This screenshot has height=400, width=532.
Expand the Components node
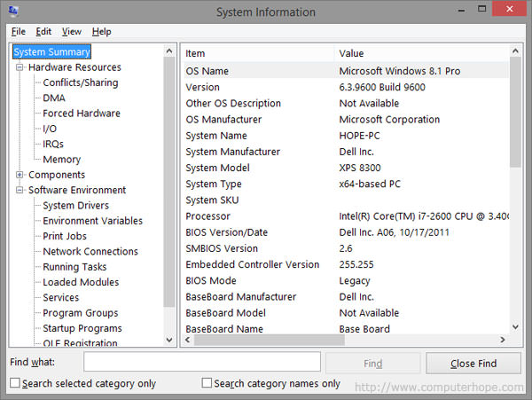(x=20, y=175)
